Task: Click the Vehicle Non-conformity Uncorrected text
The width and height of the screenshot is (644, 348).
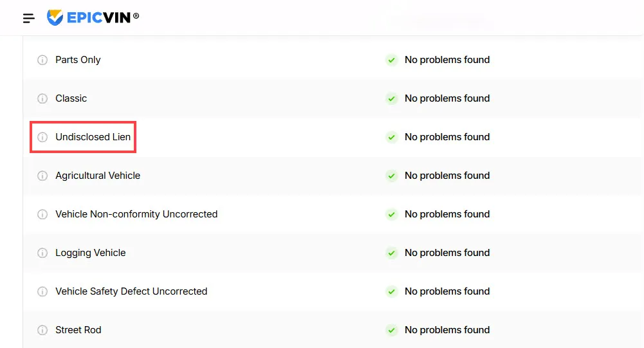Action: point(136,214)
